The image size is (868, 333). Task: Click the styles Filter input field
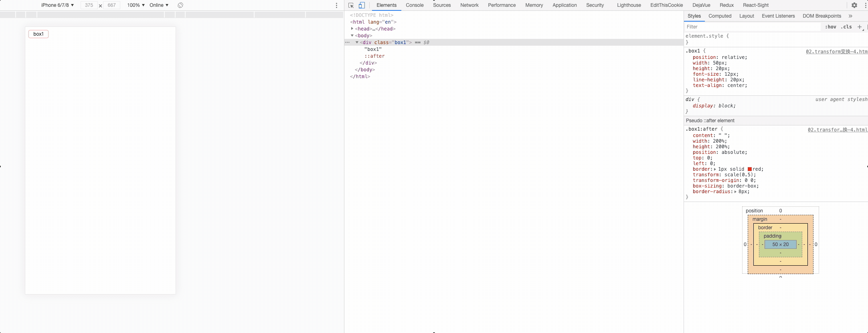[752, 27]
